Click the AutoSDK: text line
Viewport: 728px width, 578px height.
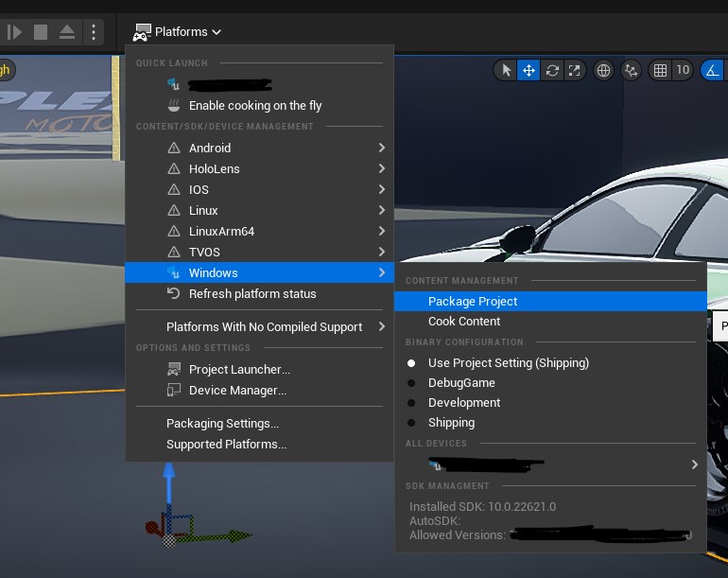(x=435, y=521)
